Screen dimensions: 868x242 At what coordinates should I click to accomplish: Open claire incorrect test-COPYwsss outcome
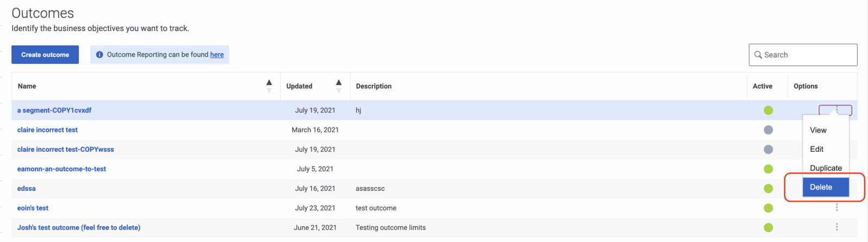pyautogui.click(x=66, y=149)
